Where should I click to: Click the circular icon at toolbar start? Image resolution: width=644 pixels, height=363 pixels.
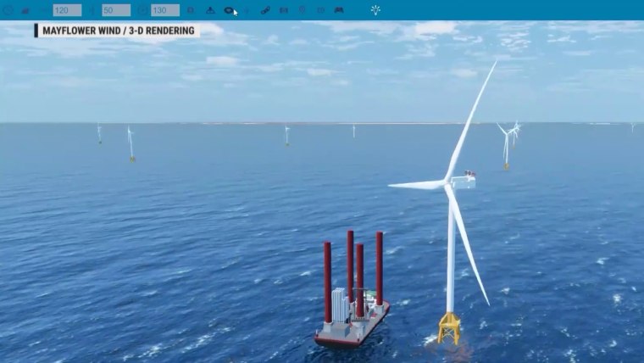tap(8, 10)
